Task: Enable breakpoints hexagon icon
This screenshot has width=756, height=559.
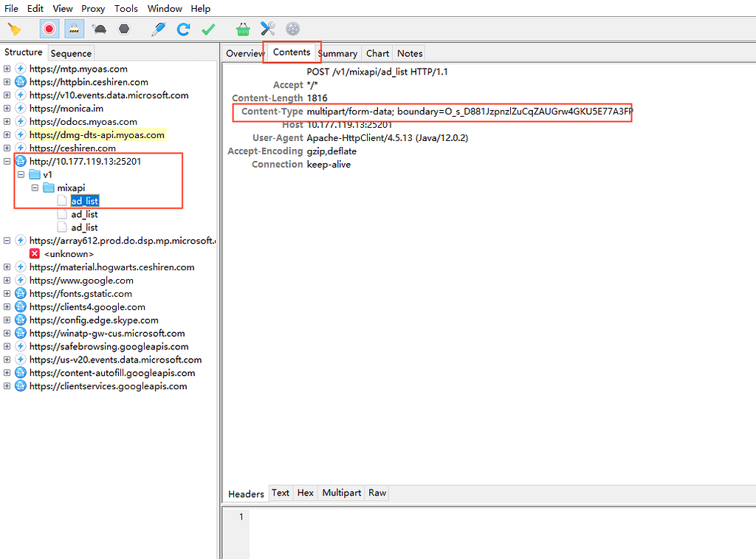Action: tap(124, 30)
